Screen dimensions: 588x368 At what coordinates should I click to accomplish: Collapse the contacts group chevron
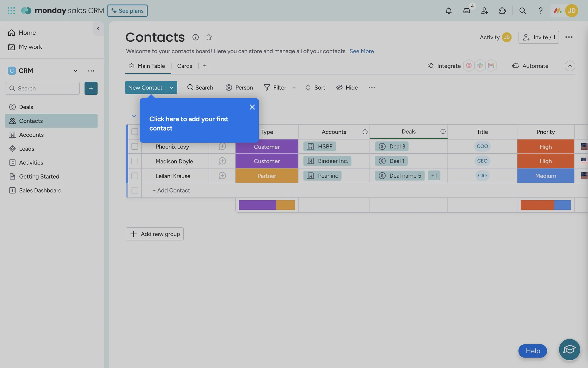pyautogui.click(x=134, y=116)
